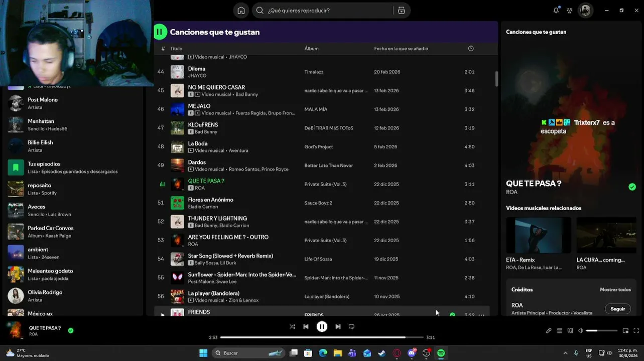
Task: Open the Windows Start menu
Action: pos(203,353)
